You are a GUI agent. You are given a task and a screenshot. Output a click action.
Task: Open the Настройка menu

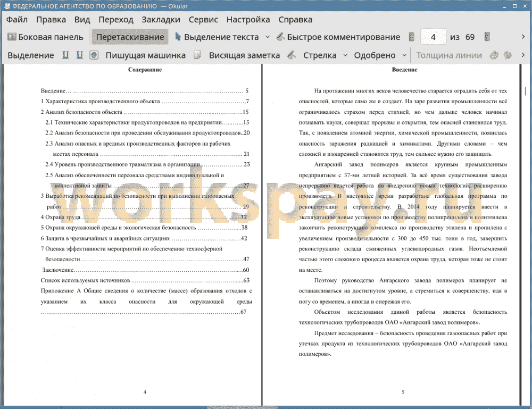point(248,20)
